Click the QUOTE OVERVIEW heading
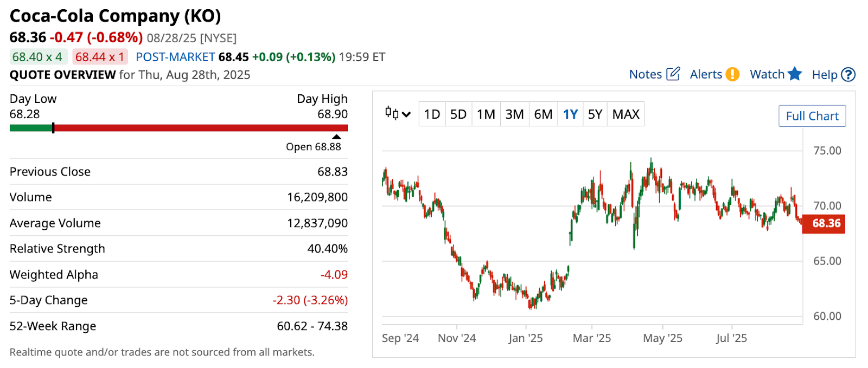 [62, 75]
